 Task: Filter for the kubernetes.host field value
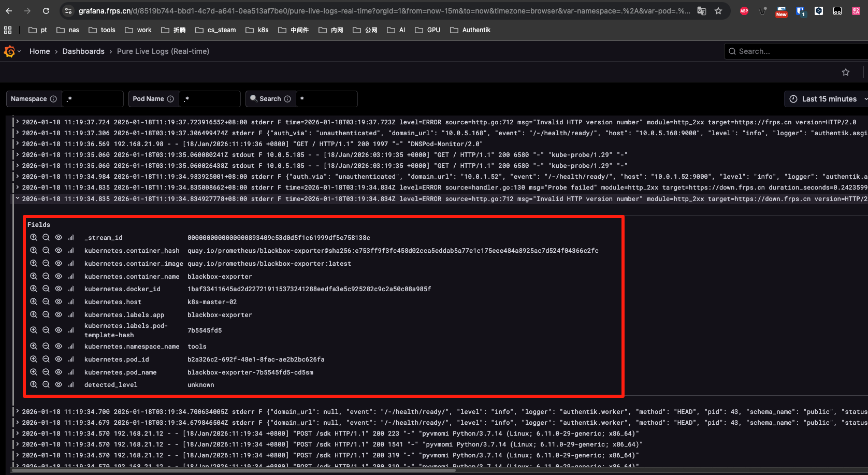click(x=33, y=301)
